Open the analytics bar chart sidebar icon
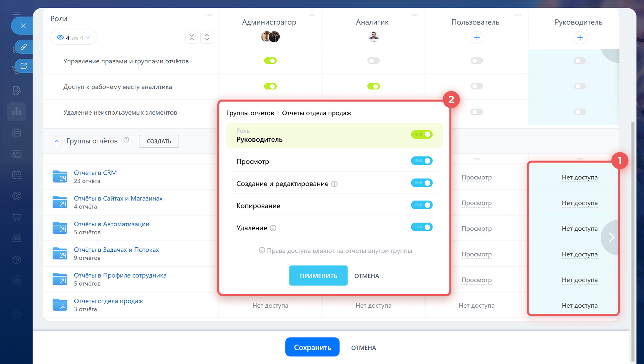Image resolution: width=644 pixels, height=364 pixels. 16,111
